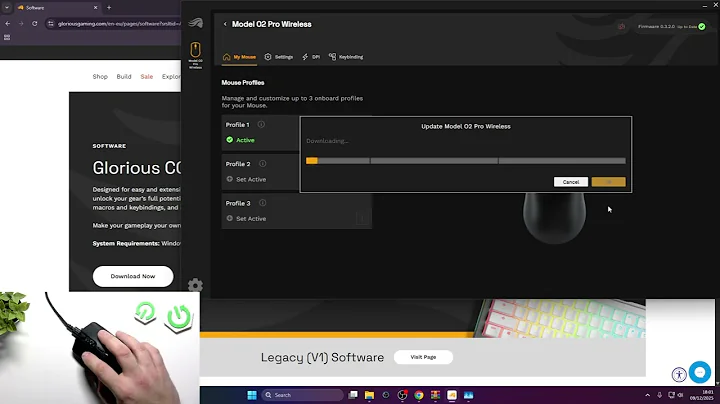This screenshot has height=404, width=720.
Task: Expand the system tray hidden icons
Action: click(x=647, y=395)
